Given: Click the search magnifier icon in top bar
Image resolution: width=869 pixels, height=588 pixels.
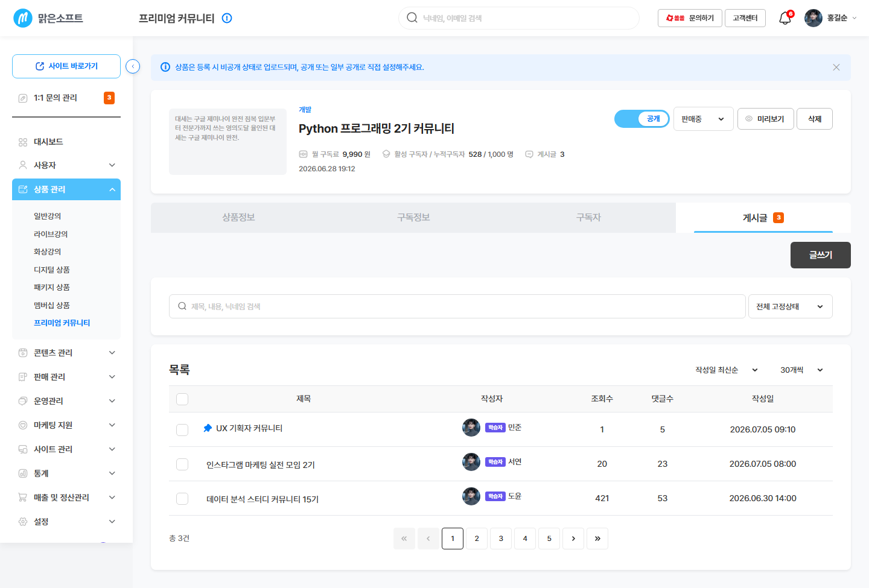Looking at the screenshot, I should point(412,17).
